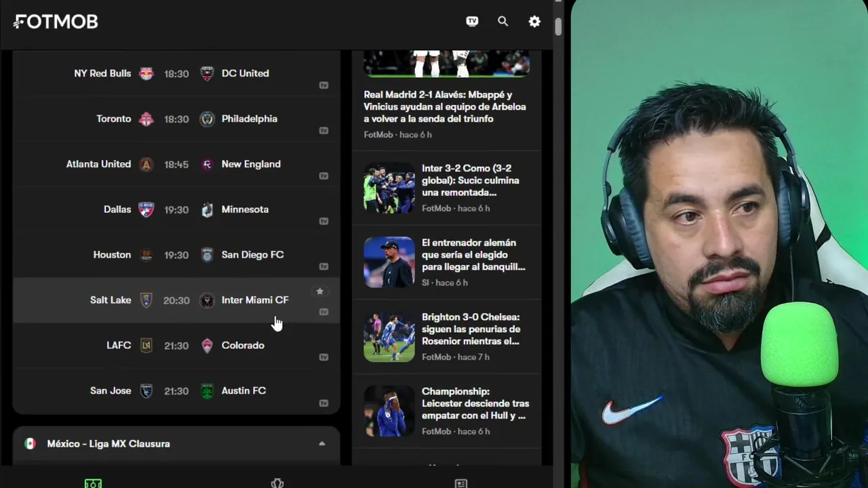Select the matches tab in bottom bar

pos(93,483)
